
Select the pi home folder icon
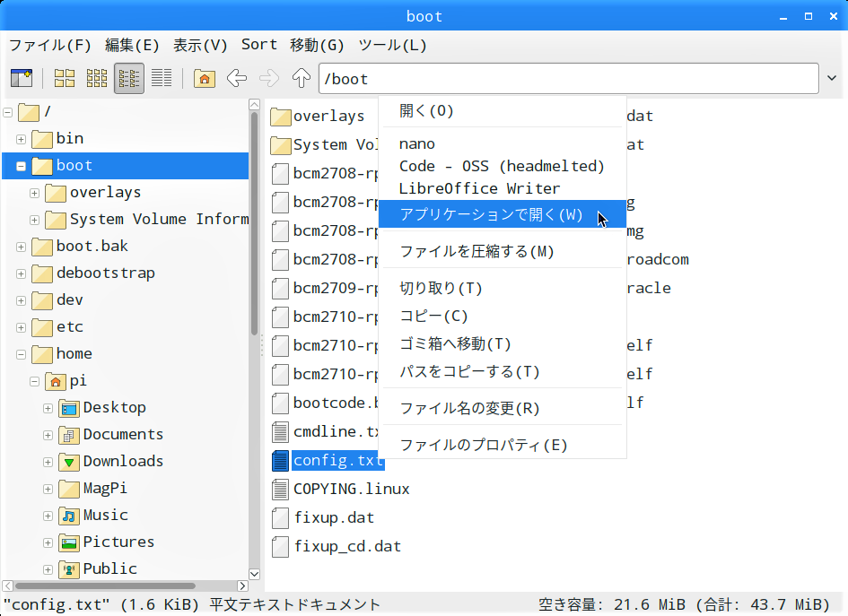point(55,381)
